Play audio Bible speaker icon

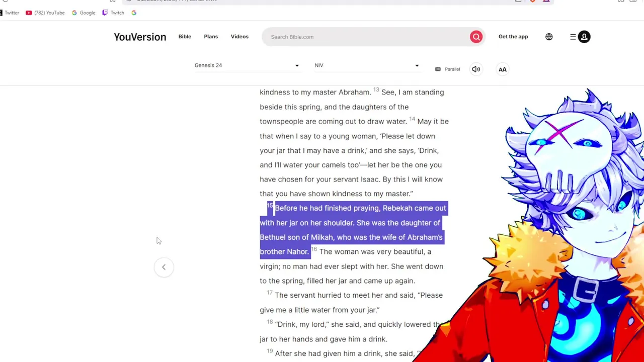point(476,69)
